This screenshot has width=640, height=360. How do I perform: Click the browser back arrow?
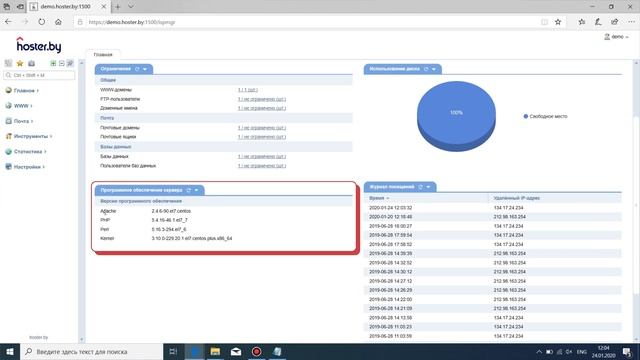8,22
